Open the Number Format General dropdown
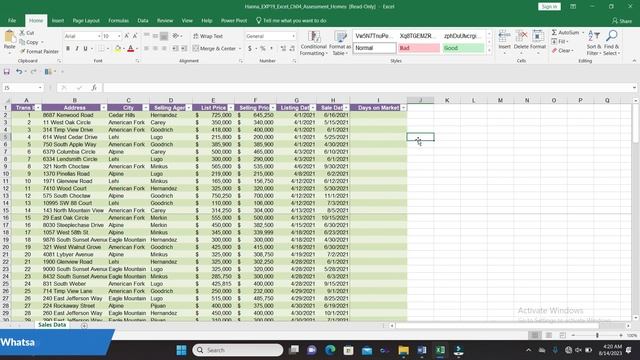 pos(293,36)
